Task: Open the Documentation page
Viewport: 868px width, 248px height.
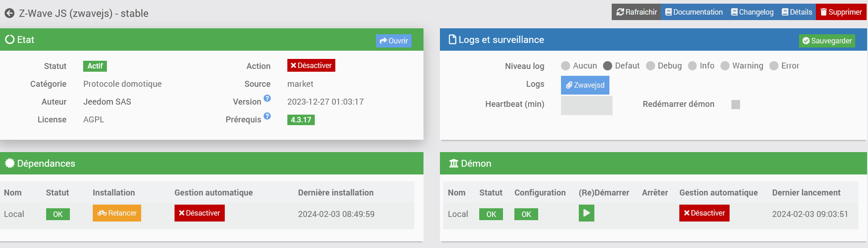Action: coord(693,12)
